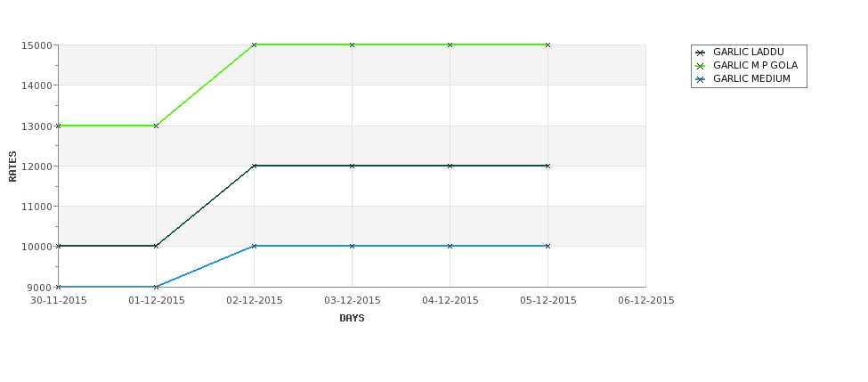Select GARLIC MEDIUM point on 05-12-2015

pos(548,246)
